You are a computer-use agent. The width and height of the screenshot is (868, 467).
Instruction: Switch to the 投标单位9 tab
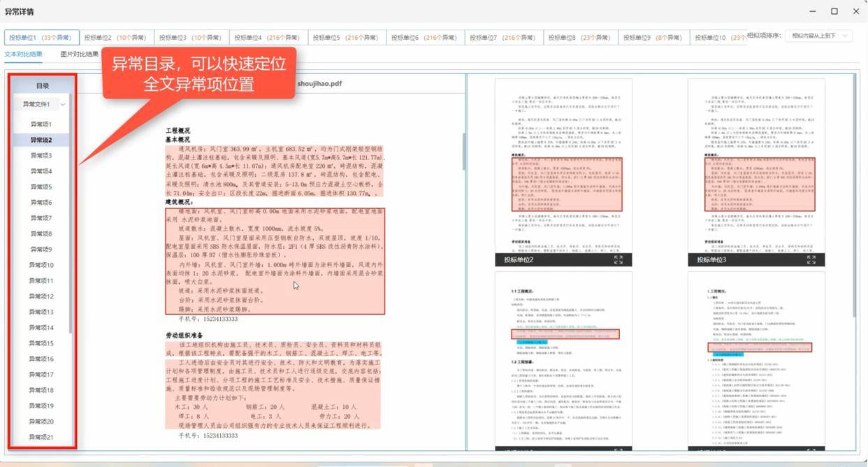click(653, 37)
